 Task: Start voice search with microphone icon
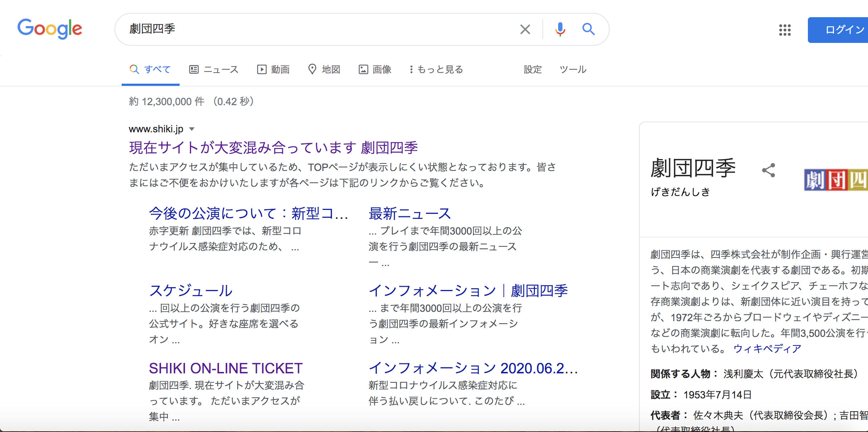coord(560,29)
